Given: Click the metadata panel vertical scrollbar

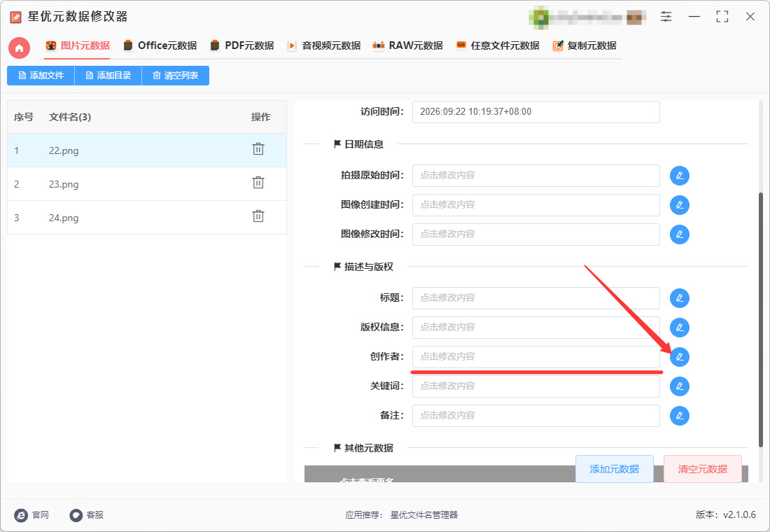Looking at the screenshot, I should [x=761, y=319].
